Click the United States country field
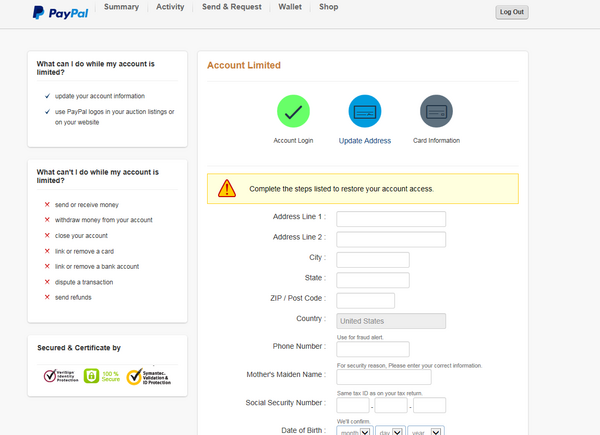Viewport: 600px width, 435px height. coord(391,321)
